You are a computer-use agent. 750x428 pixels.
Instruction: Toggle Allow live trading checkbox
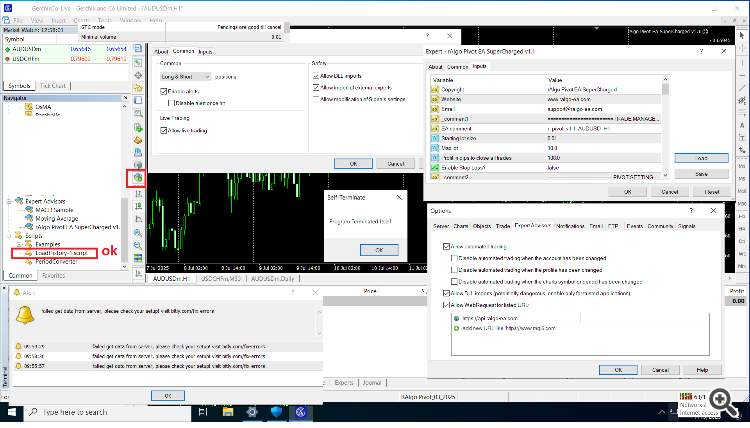point(164,131)
